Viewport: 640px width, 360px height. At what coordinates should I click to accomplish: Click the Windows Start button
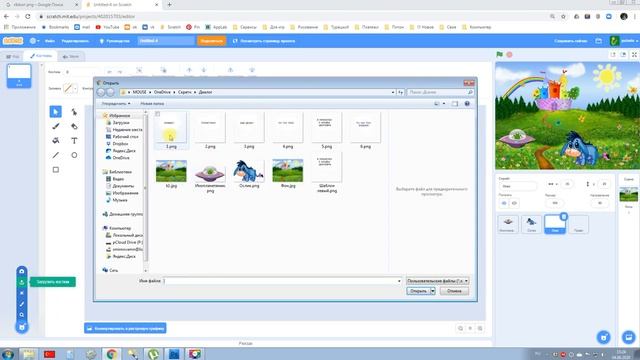coord(8,354)
